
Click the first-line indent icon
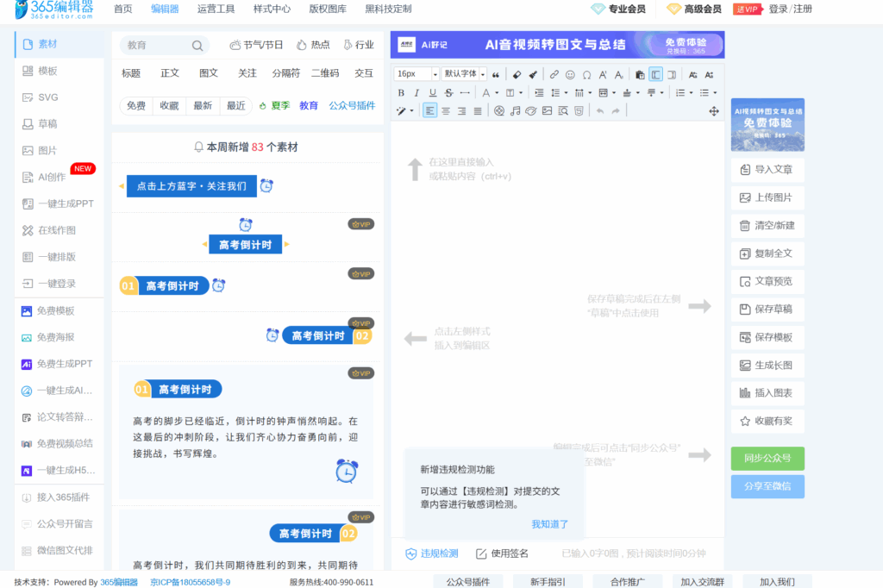[x=539, y=92]
